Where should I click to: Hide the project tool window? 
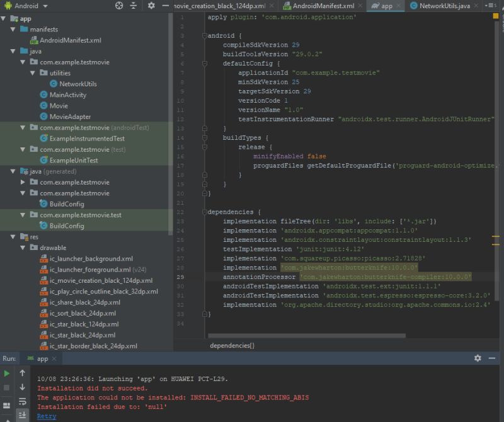coord(166,6)
